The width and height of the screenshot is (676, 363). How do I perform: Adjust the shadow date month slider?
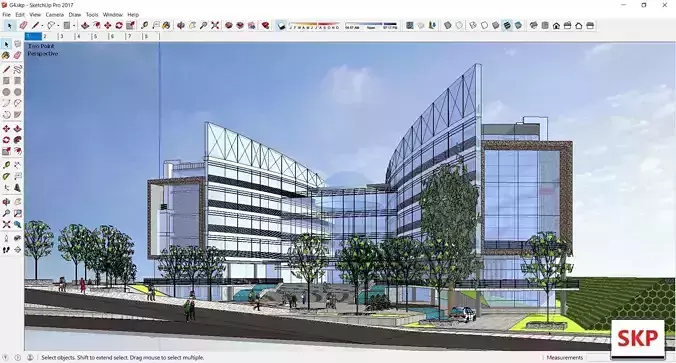click(x=314, y=25)
